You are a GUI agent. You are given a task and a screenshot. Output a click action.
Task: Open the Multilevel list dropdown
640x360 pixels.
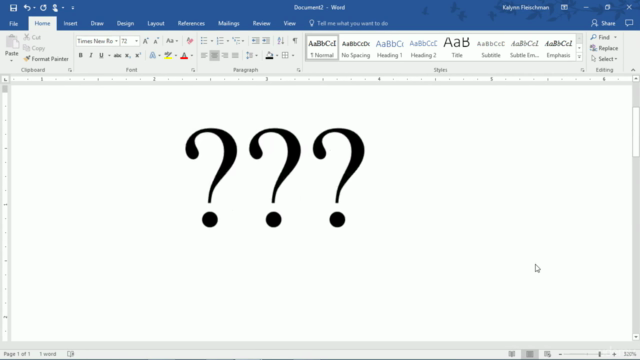243,41
